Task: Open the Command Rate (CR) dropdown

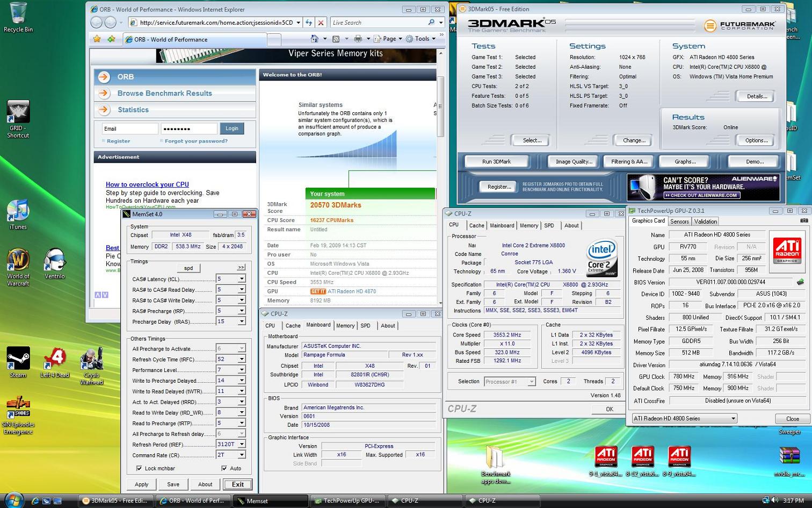Action: [x=242, y=455]
